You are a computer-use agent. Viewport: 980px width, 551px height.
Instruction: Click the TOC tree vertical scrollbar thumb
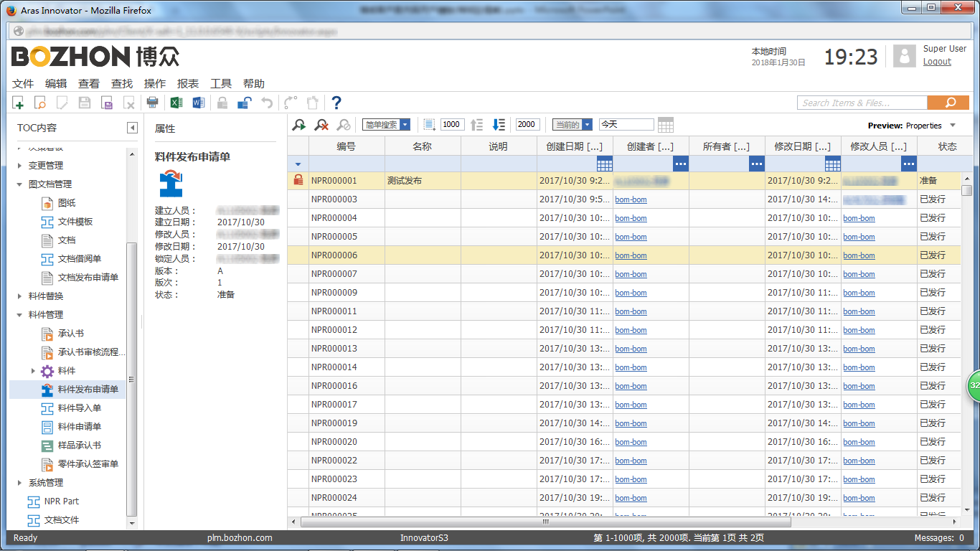pos(131,379)
